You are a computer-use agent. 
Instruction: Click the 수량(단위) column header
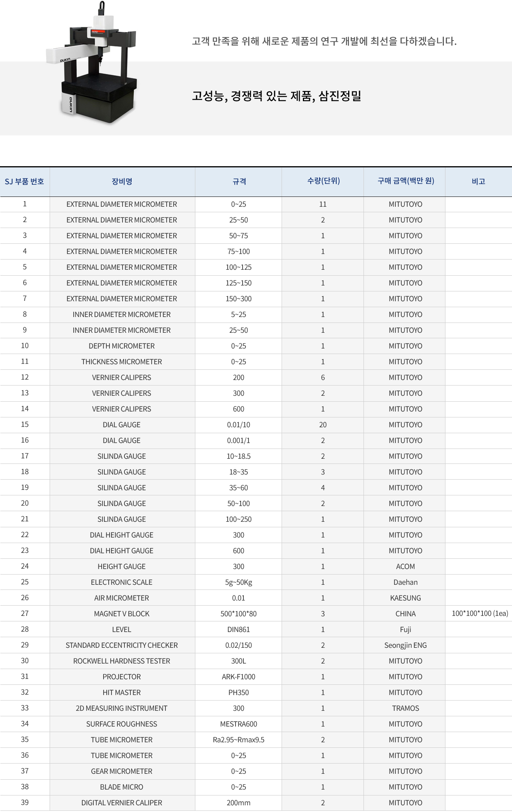click(x=323, y=182)
